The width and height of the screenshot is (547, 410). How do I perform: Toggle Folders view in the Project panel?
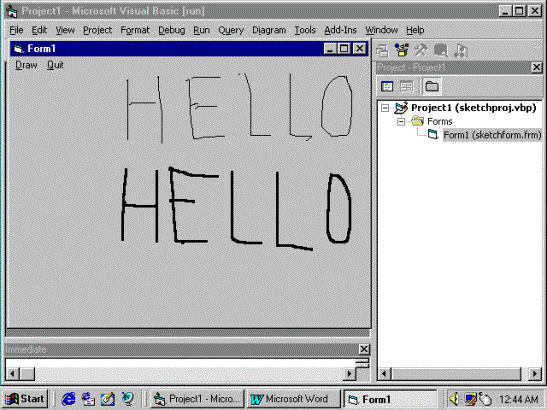click(432, 86)
